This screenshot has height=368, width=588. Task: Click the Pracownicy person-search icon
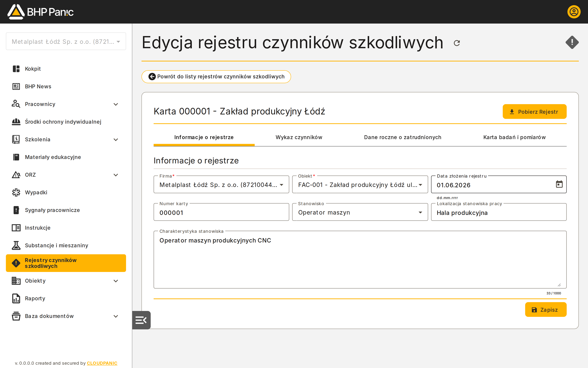pyautogui.click(x=16, y=104)
